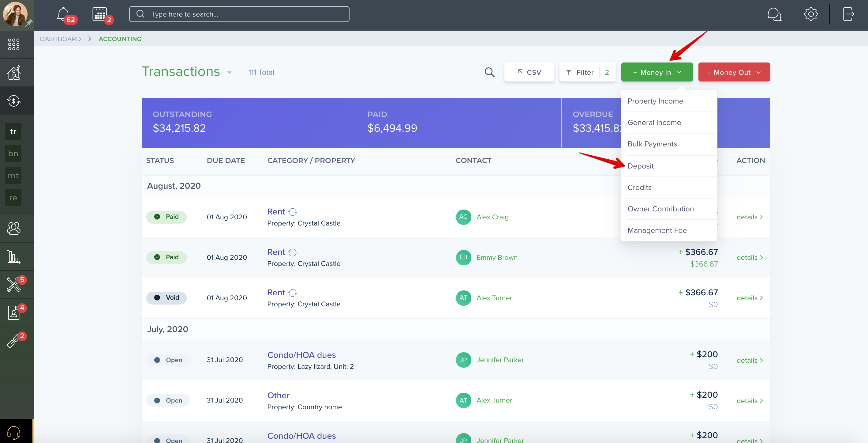This screenshot has height=443, width=868.
Task: Select Bulk Payments from menu
Action: click(652, 144)
